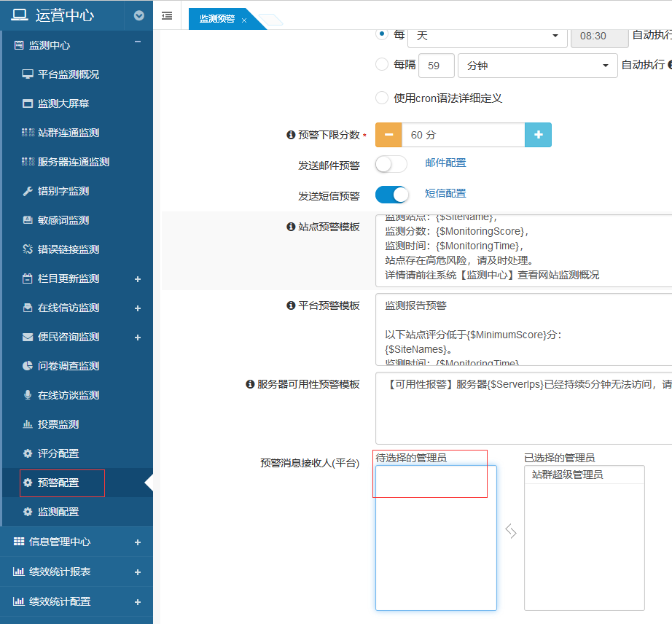Click the swap arrows between administrator lists
Image resolution: width=672 pixels, height=624 pixels.
(511, 532)
